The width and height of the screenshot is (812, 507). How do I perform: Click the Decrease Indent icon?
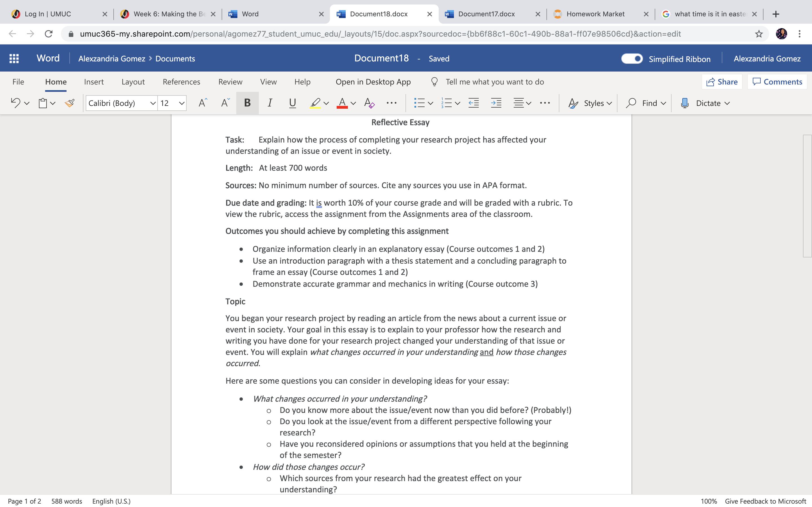pyautogui.click(x=473, y=103)
